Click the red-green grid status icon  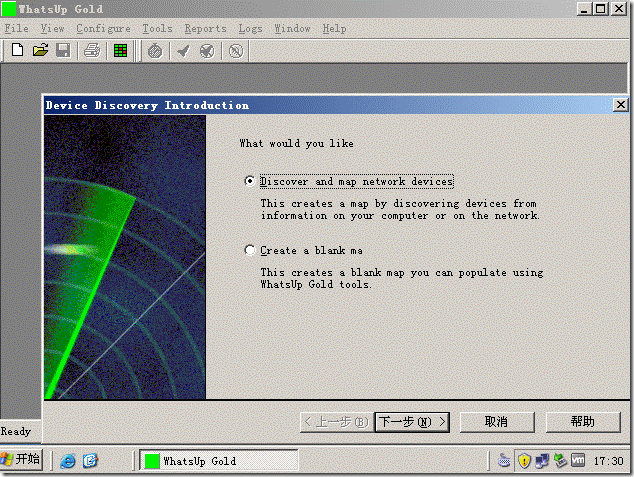click(120, 51)
